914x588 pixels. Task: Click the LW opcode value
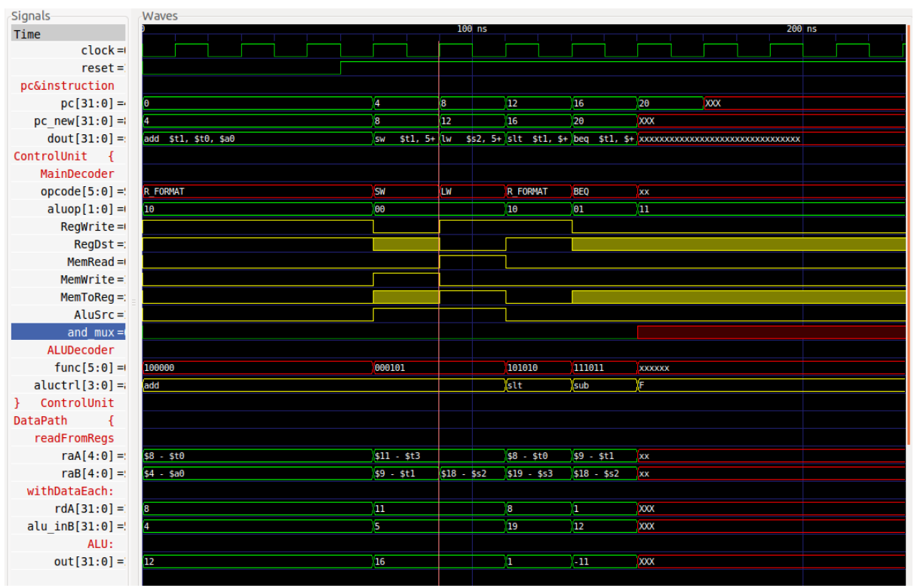(446, 191)
